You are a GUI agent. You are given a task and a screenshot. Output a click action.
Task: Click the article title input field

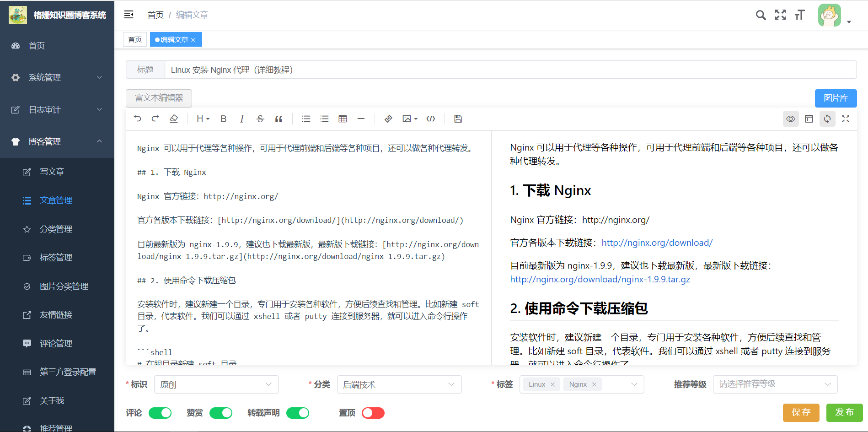click(x=510, y=70)
